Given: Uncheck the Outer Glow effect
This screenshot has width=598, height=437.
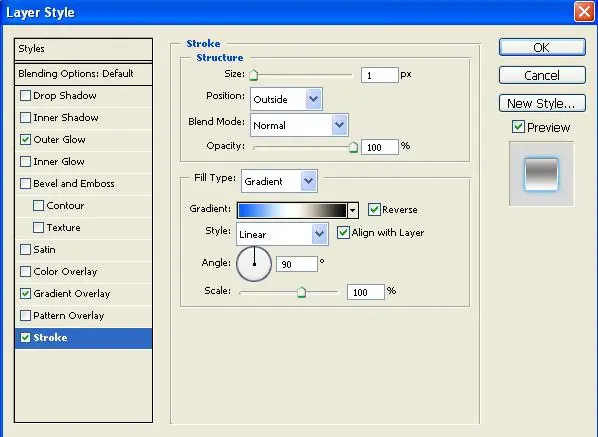Looking at the screenshot, I should (x=25, y=140).
